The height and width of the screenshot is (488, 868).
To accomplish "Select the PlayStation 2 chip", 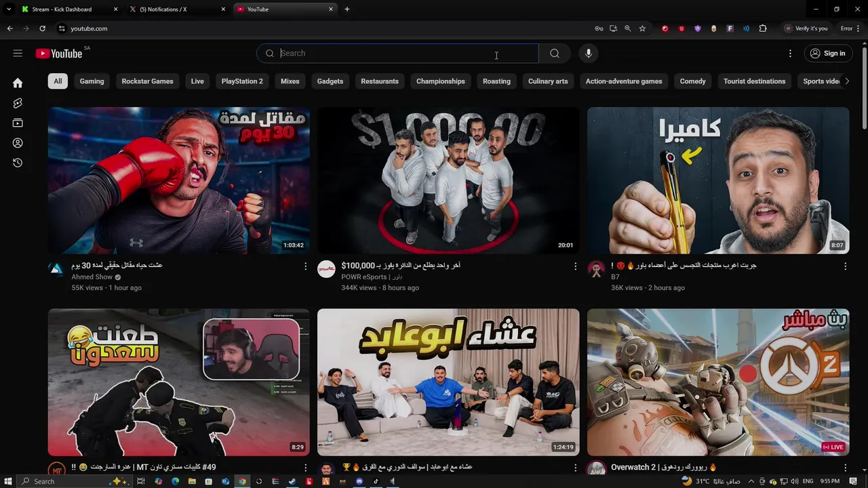I will pos(242,81).
